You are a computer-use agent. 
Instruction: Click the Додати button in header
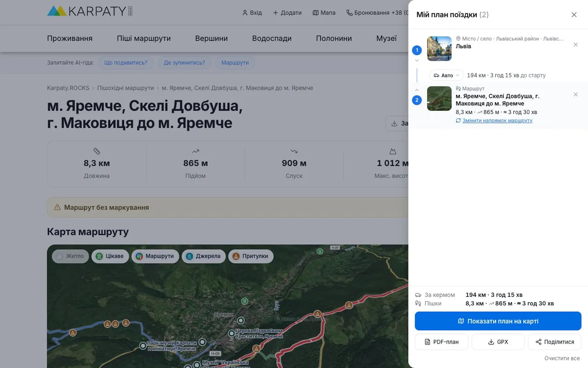[x=287, y=13]
